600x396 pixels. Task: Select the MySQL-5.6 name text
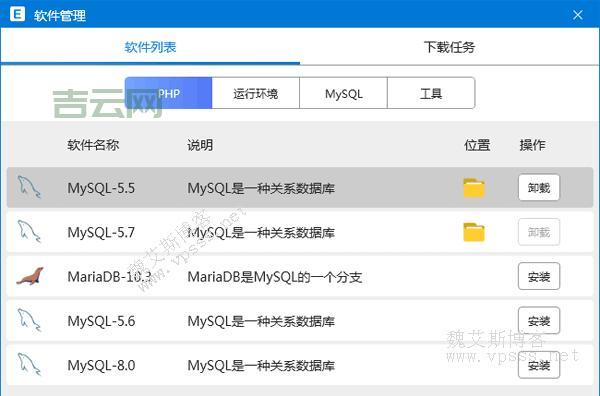click(x=101, y=321)
